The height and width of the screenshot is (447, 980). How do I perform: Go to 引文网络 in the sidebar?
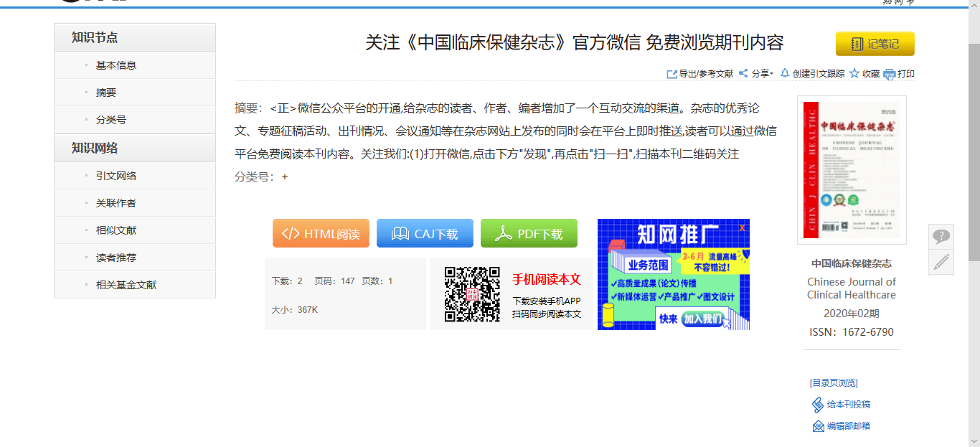pos(116,176)
